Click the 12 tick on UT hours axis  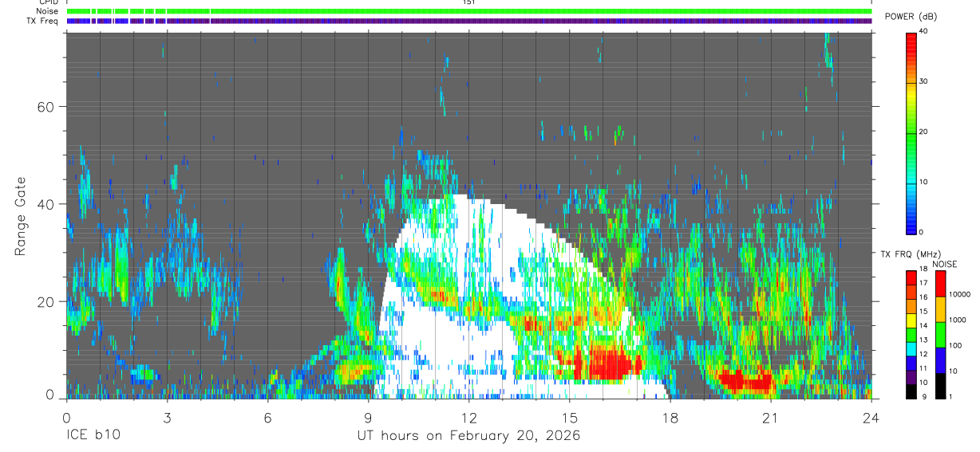click(469, 417)
